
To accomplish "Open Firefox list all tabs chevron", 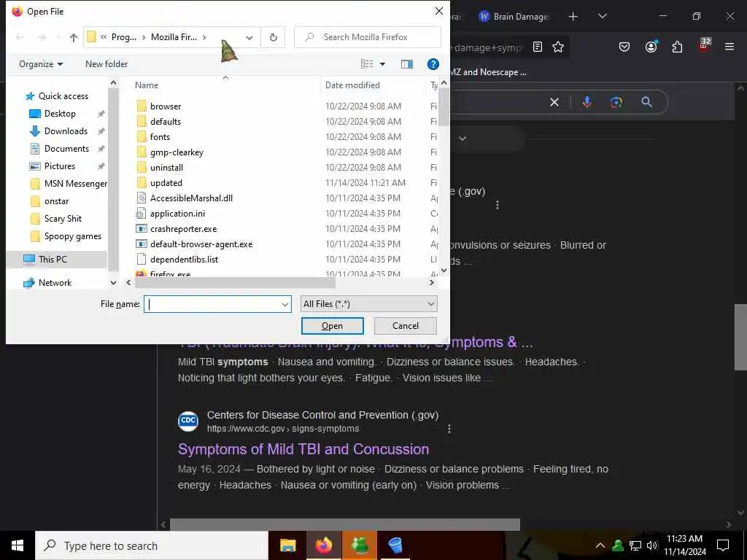I will pos(602,17).
